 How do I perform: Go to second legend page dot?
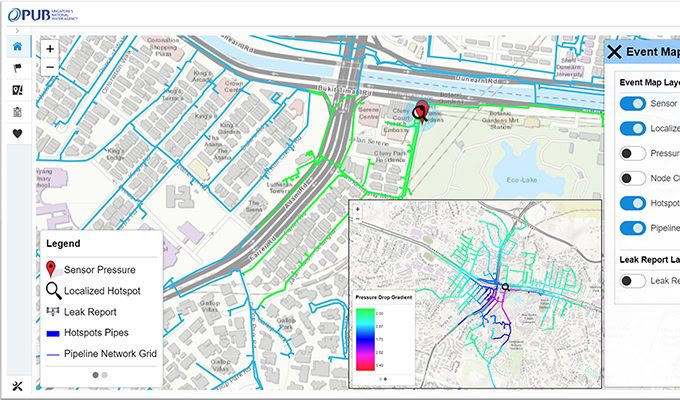tap(105, 375)
